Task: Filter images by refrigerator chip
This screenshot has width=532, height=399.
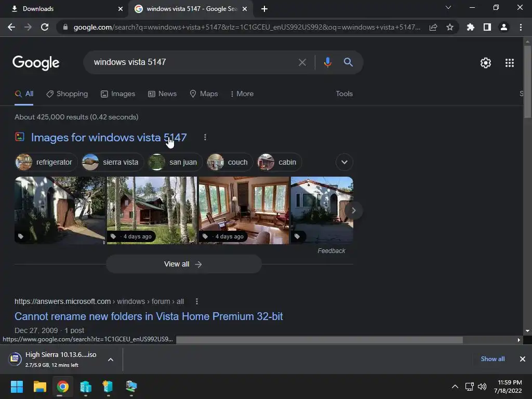Action: pos(46,162)
